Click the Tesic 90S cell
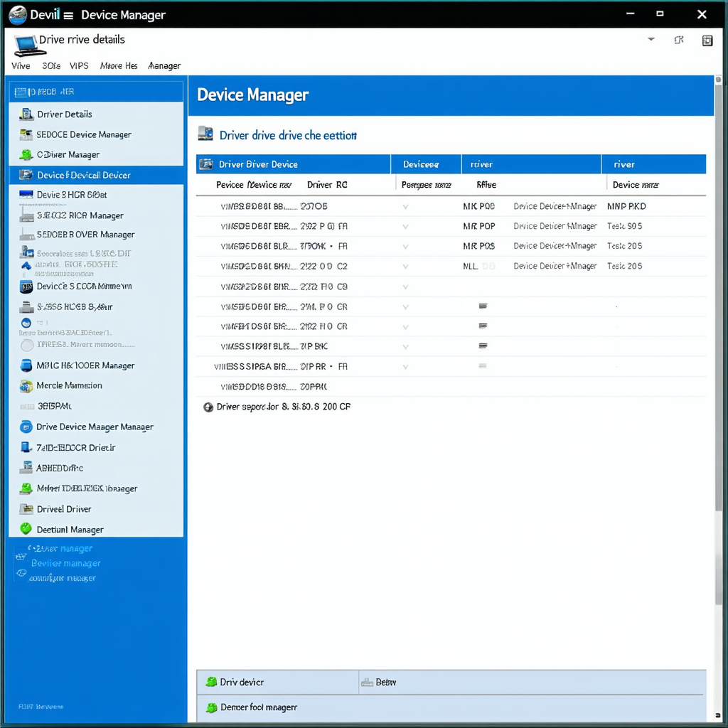This screenshot has height=728, width=728. coord(624,226)
